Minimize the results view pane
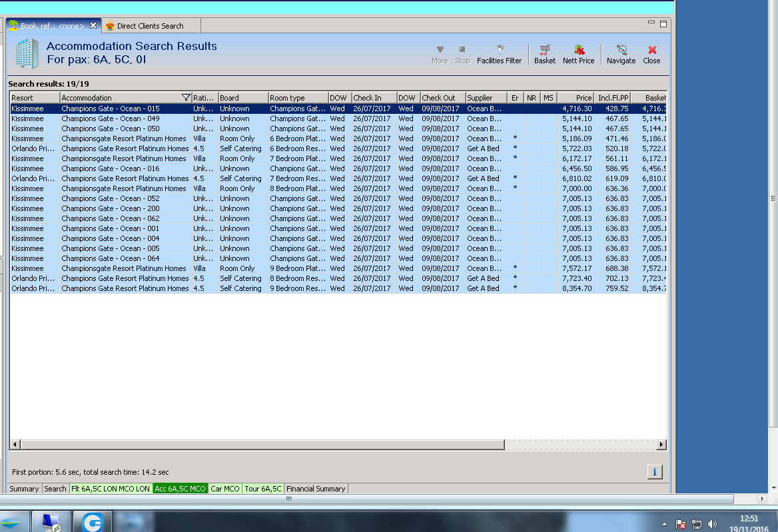The height and width of the screenshot is (532, 778). pos(651,23)
